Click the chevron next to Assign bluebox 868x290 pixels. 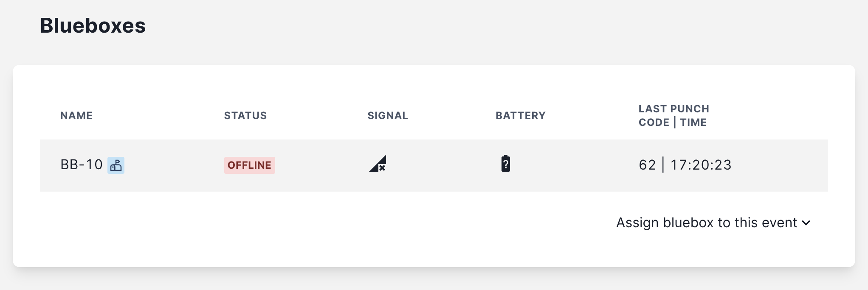click(x=806, y=223)
